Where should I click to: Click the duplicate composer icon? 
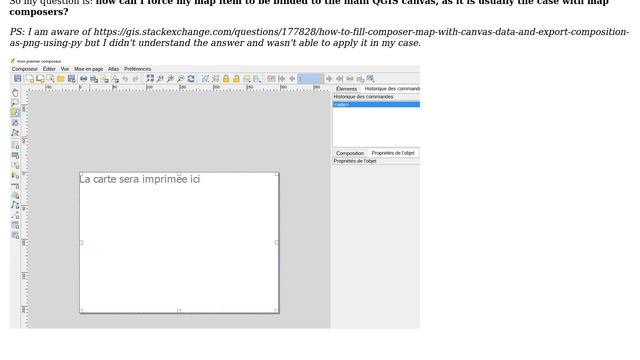coord(40,79)
